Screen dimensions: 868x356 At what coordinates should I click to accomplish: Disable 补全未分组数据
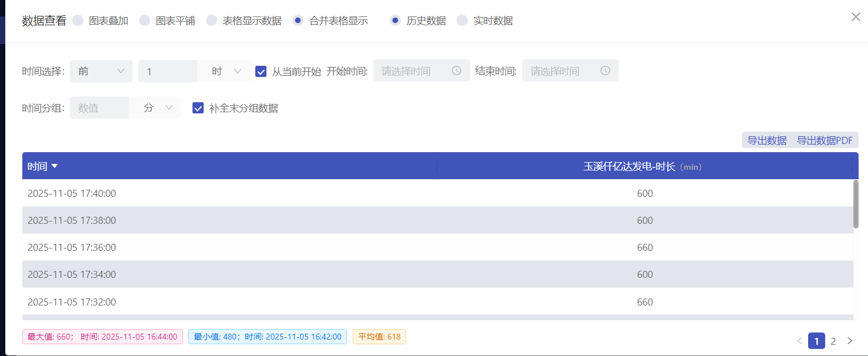coord(198,108)
